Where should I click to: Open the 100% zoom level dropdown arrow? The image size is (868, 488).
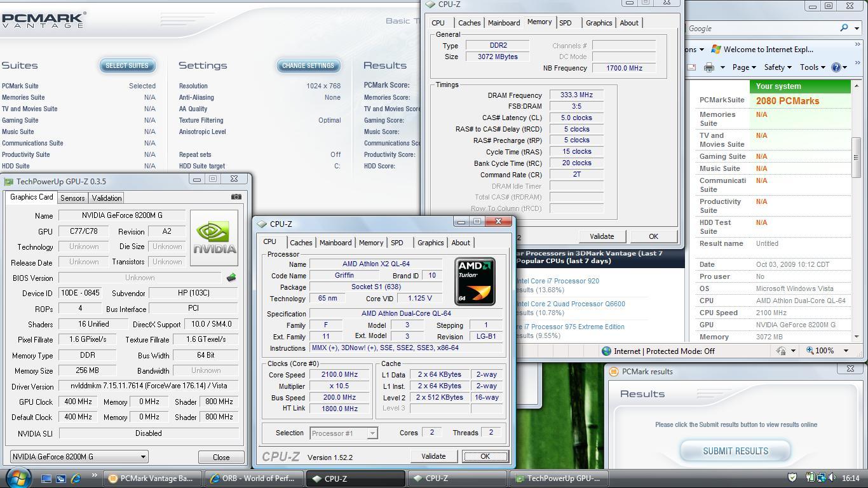point(846,351)
